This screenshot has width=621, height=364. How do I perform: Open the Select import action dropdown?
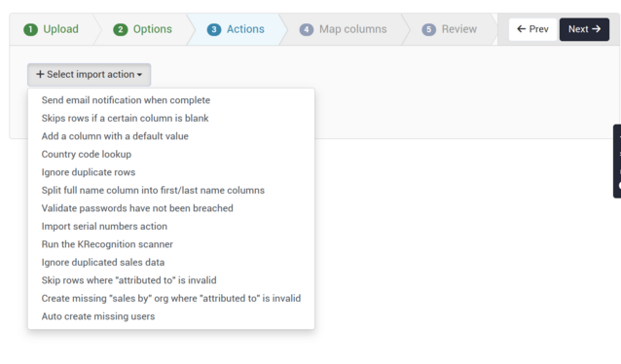click(90, 75)
